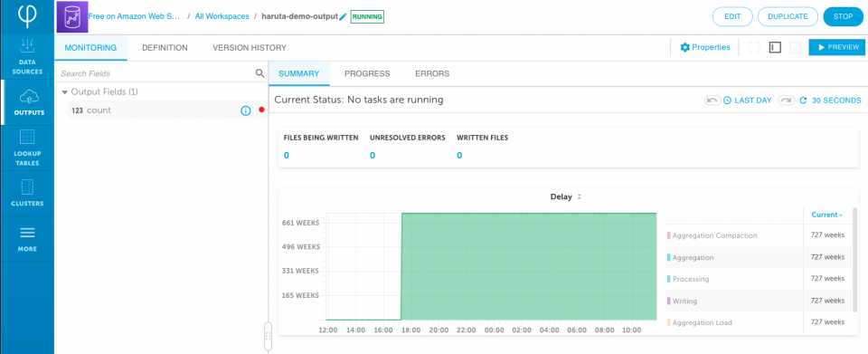Click the 727 weeks value for Processing
This screenshot has height=354, width=868.
pos(827,279)
